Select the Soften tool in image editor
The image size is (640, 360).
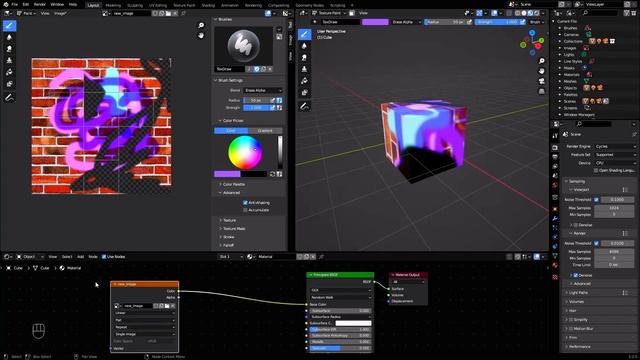point(9,37)
